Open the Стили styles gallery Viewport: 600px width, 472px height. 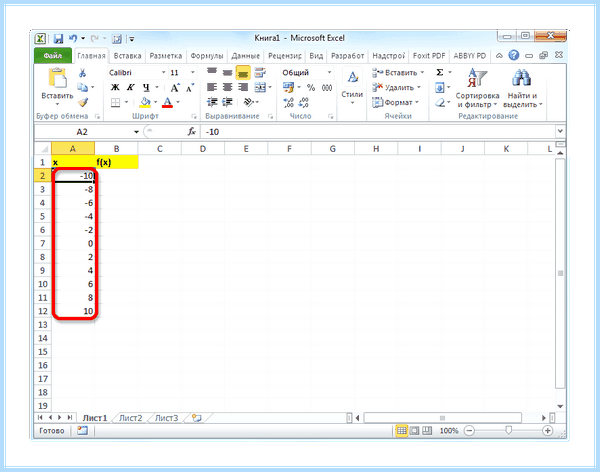[x=352, y=87]
